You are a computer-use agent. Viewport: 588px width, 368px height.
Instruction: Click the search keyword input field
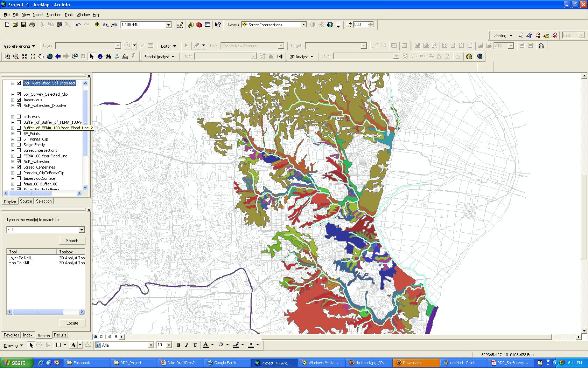43,230
